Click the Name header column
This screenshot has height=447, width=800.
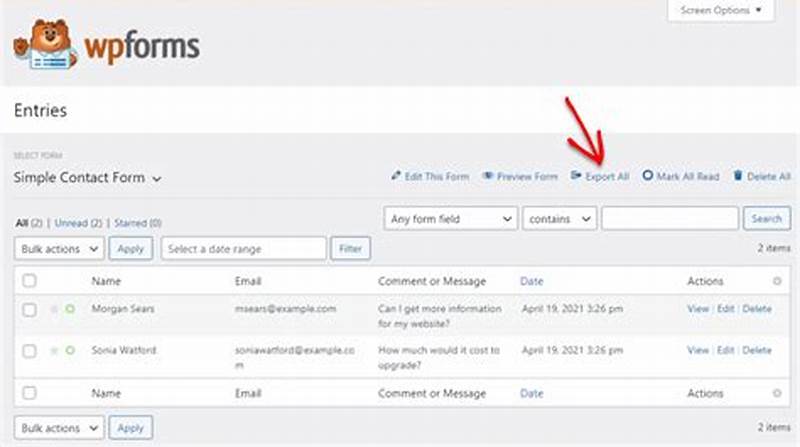[106, 281]
